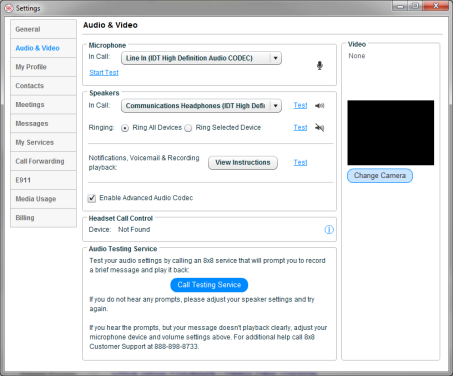453x376 pixels.
Task: Click the microphone icon in Microphone section
Action: [x=320, y=65]
